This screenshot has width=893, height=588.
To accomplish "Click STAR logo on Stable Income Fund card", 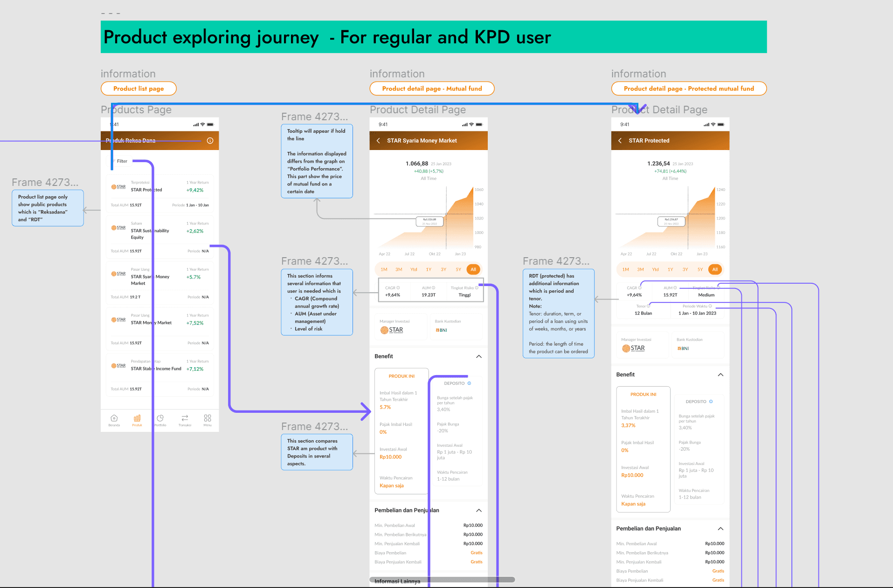I will 118,366.
